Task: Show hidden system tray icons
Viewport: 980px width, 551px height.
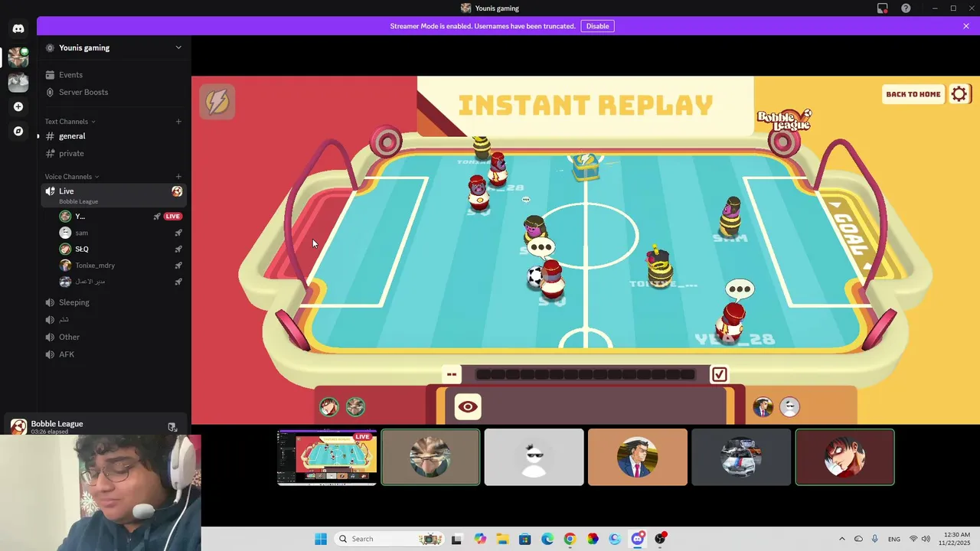Action: [842, 539]
